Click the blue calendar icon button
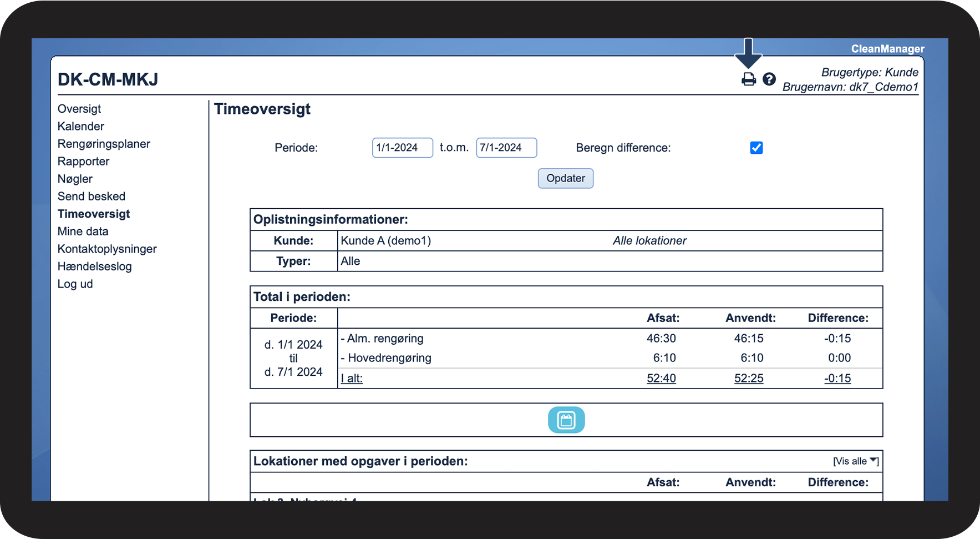Screen dimensions: 980x539 click(566, 420)
